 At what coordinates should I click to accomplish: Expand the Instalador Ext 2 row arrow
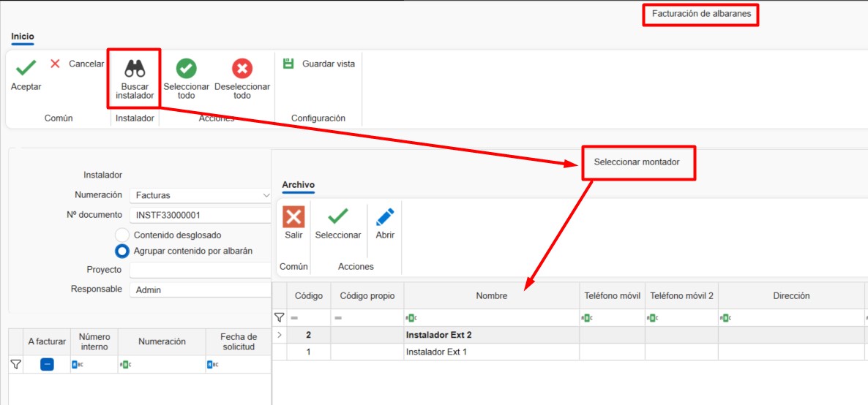tap(279, 335)
